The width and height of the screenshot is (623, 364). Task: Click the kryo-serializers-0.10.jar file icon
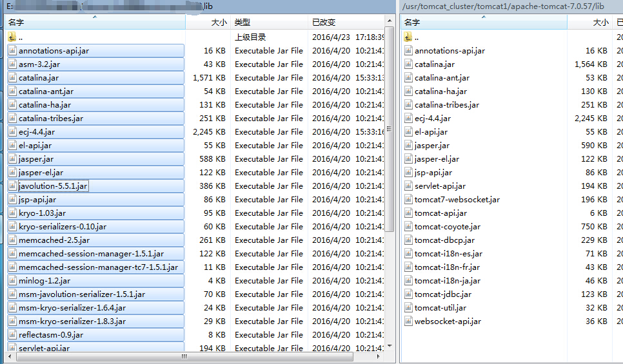pyautogui.click(x=13, y=226)
